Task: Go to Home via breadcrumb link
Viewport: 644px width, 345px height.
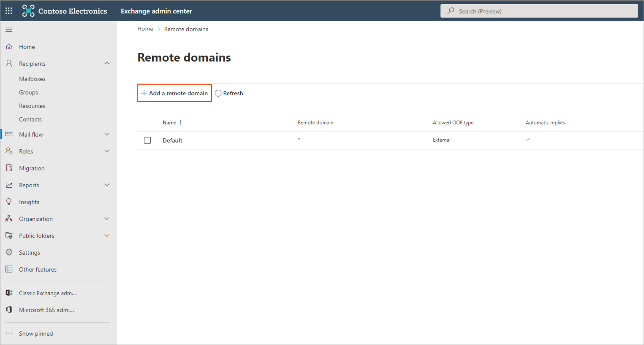Action: [x=145, y=29]
